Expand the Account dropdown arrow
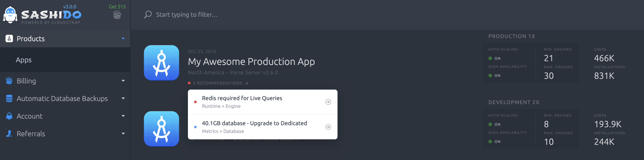The height and width of the screenshot is (160, 644). [123, 116]
